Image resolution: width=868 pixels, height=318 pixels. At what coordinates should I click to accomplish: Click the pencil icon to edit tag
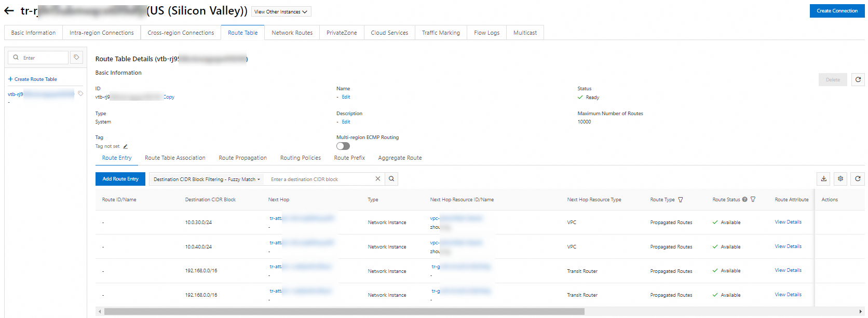click(x=126, y=146)
